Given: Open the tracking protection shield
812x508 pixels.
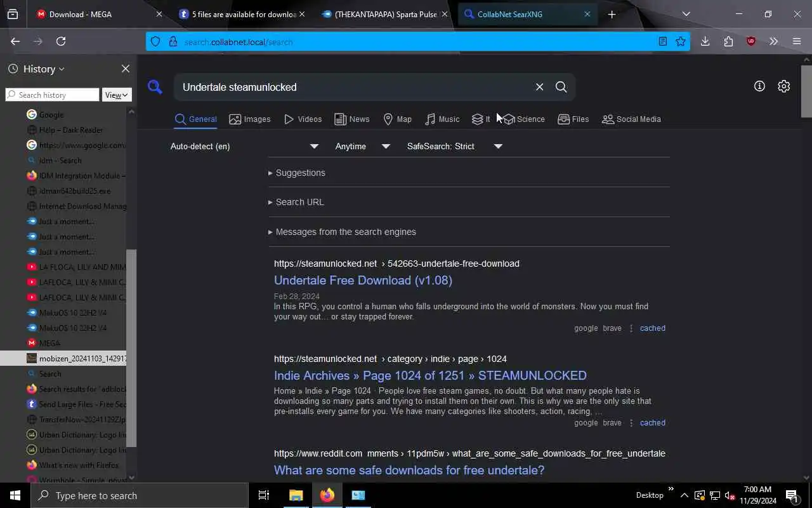Looking at the screenshot, I should coord(155,42).
